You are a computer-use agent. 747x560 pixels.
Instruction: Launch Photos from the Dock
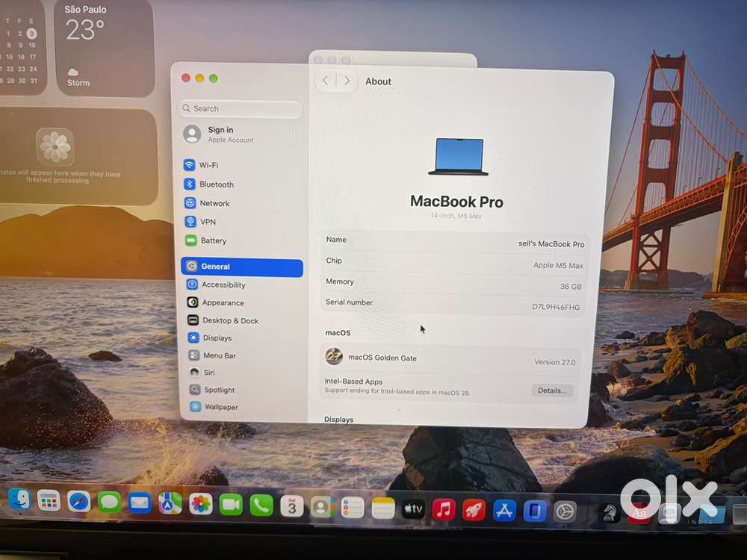click(x=200, y=505)
